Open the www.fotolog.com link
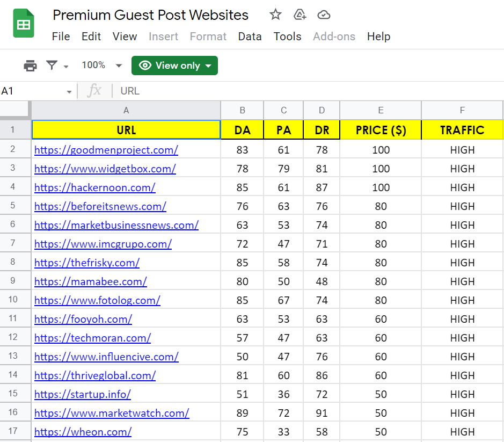The image size is (504, 442). [x=97, y=300]
